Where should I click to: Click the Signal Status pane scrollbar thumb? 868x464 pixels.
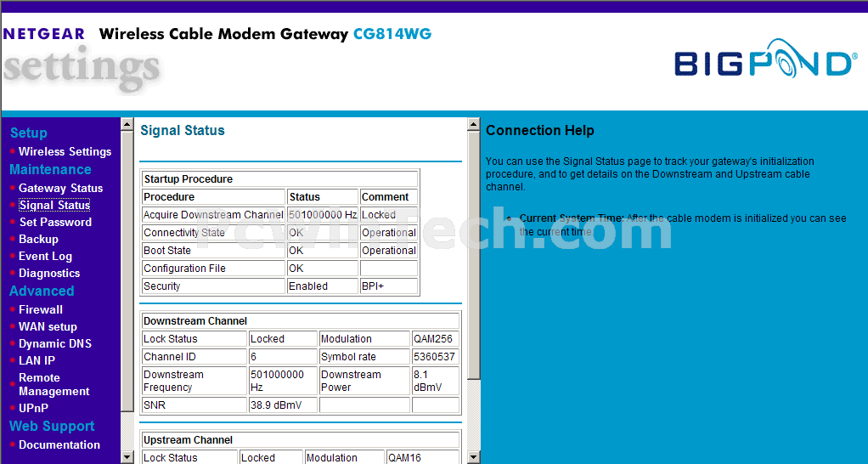click(x=473, y=255)
